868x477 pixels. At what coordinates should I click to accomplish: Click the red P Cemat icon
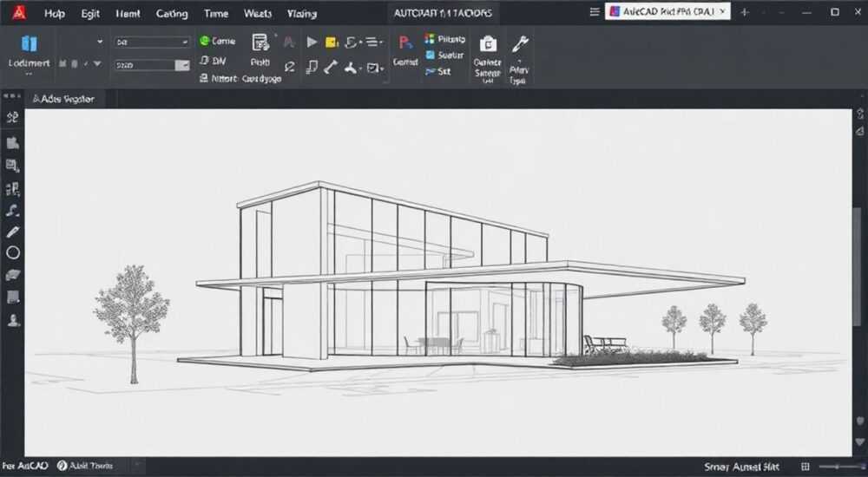point(405,42)
